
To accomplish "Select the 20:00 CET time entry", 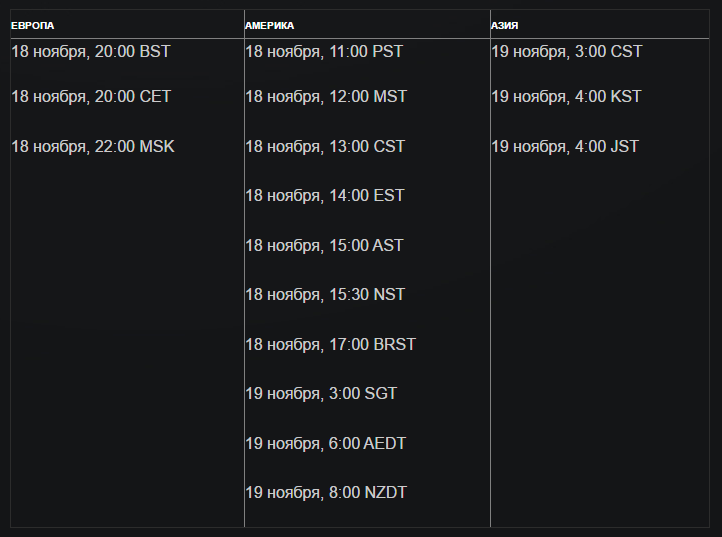I will pos(91,97).
